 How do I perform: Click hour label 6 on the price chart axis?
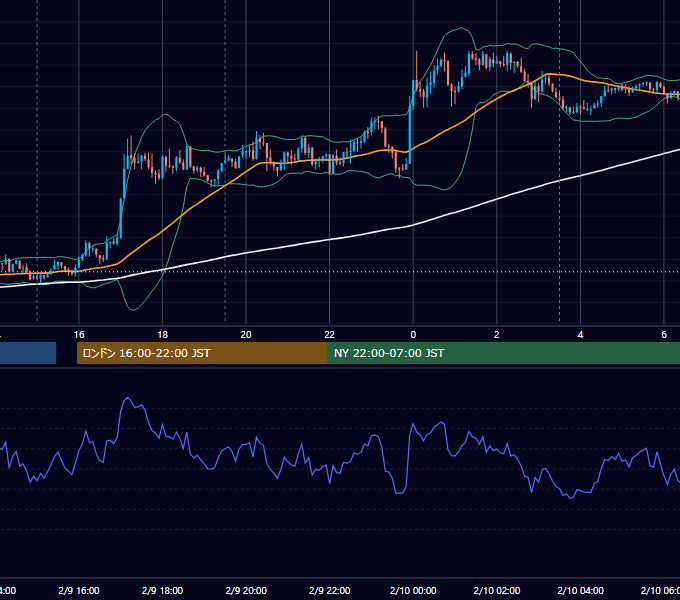(664, 335)
